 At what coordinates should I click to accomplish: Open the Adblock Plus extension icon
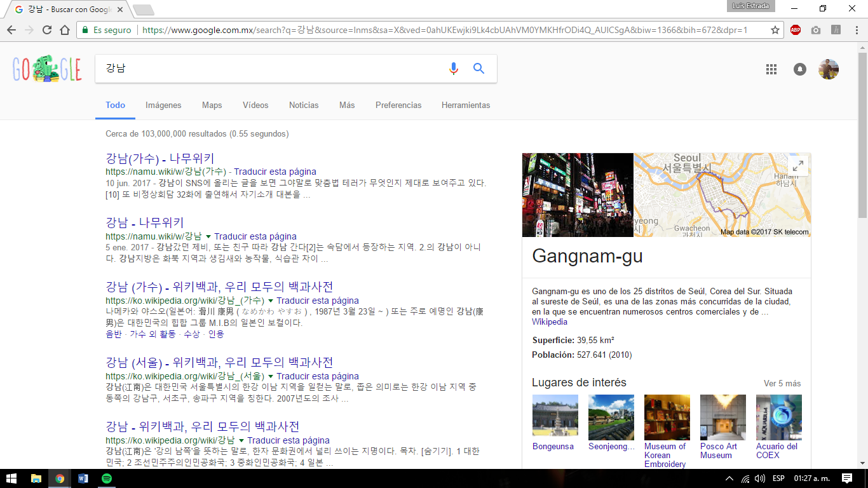point(796,30)
